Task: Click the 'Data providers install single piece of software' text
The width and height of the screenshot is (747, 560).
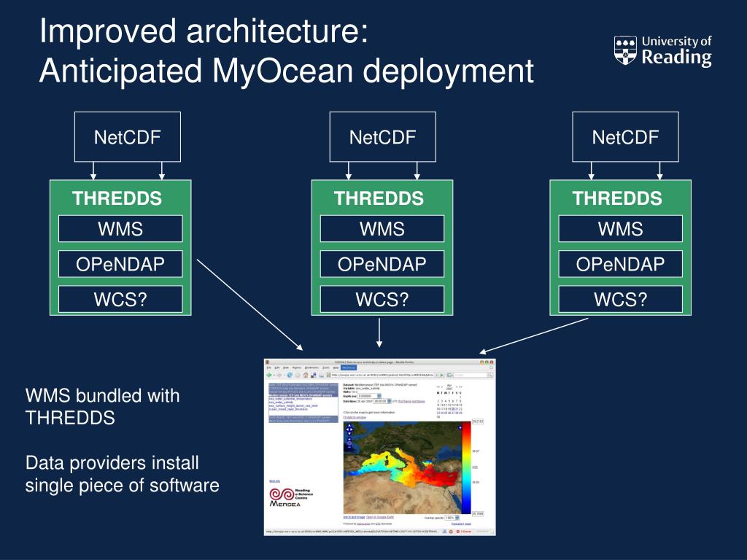Action: click(123, 474)
